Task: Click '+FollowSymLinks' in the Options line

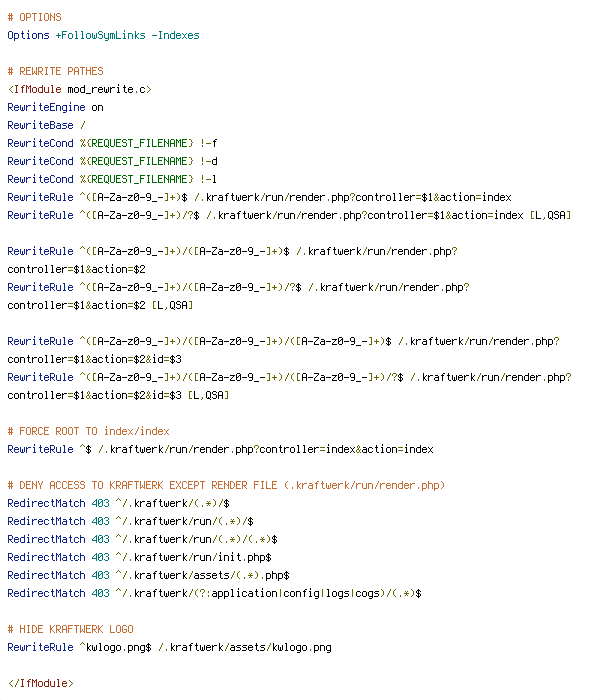Action: 100,35
